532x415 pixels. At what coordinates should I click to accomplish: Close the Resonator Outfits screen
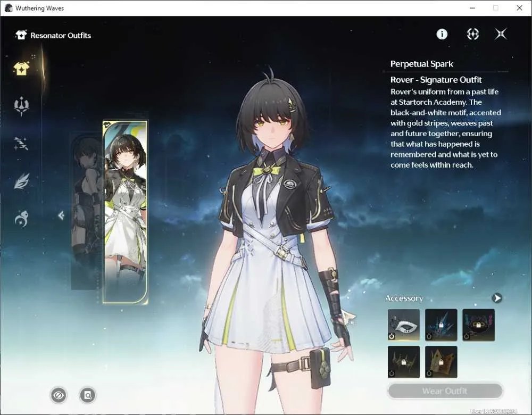pos(501,34)
